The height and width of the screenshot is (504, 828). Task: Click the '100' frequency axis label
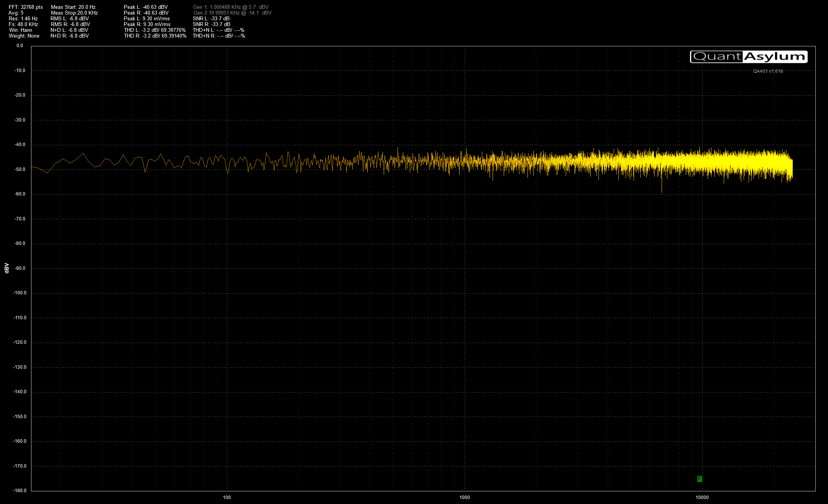click(x=227, y=497)
